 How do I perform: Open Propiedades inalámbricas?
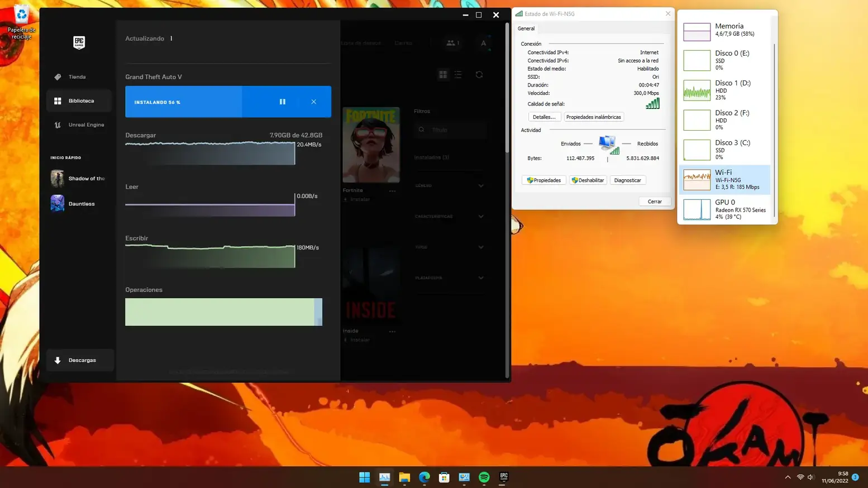point(593,117)
